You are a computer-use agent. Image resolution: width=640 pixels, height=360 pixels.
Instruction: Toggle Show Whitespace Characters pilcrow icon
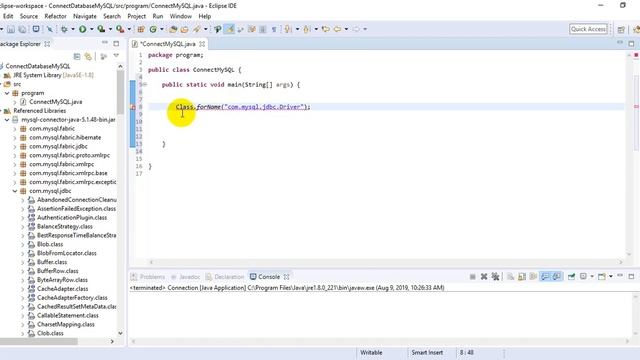[x=274, y=29]
